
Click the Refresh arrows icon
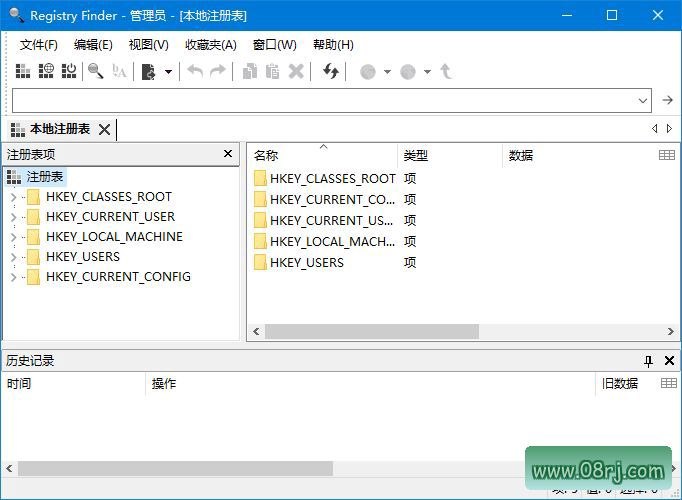(331, 71)
